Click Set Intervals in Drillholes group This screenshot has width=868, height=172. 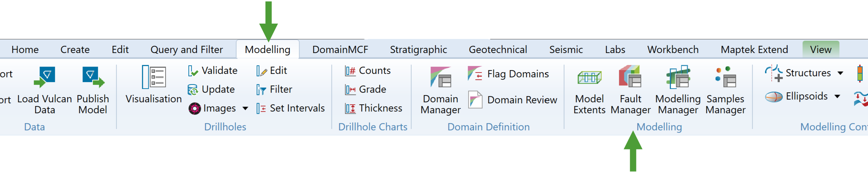[290, 108]
